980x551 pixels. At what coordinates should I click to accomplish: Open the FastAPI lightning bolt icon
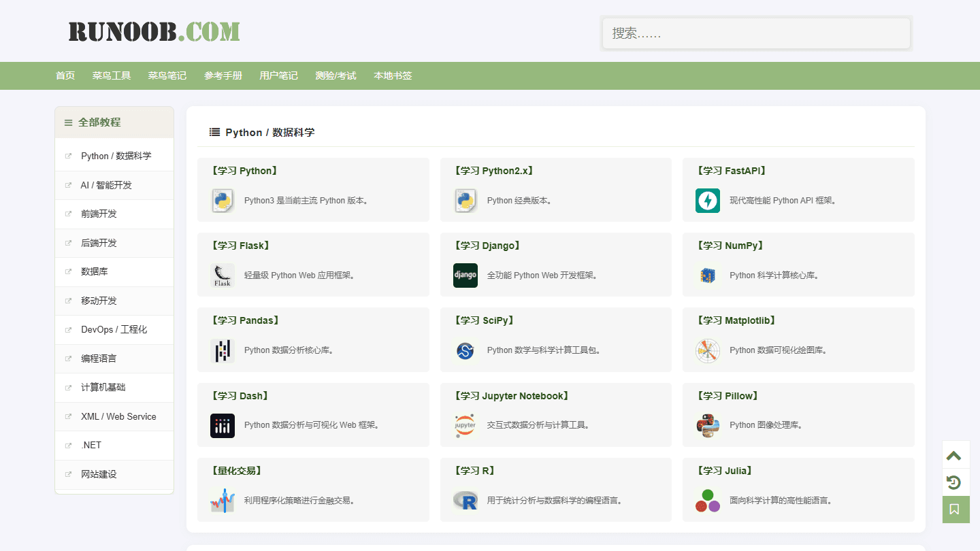tap(708, 201)
